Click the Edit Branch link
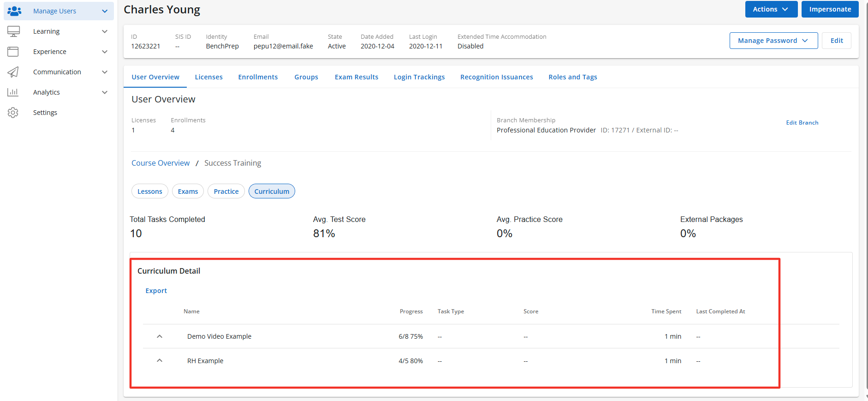The image size is (868, 401). point(802,123)
